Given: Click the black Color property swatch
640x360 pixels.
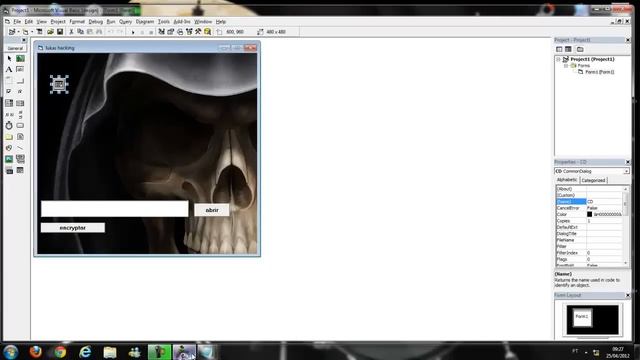Looking at the screenshot, I should pyautogui.click(x=589, y=214).
